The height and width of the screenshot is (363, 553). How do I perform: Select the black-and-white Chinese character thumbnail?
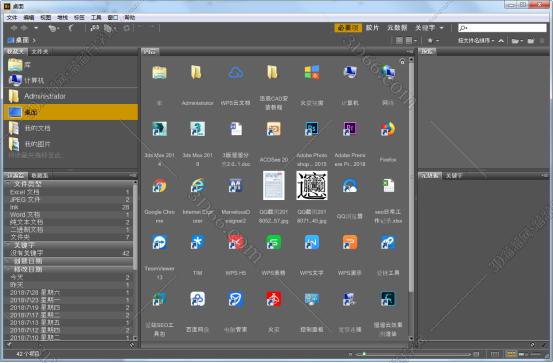[312, 186]
